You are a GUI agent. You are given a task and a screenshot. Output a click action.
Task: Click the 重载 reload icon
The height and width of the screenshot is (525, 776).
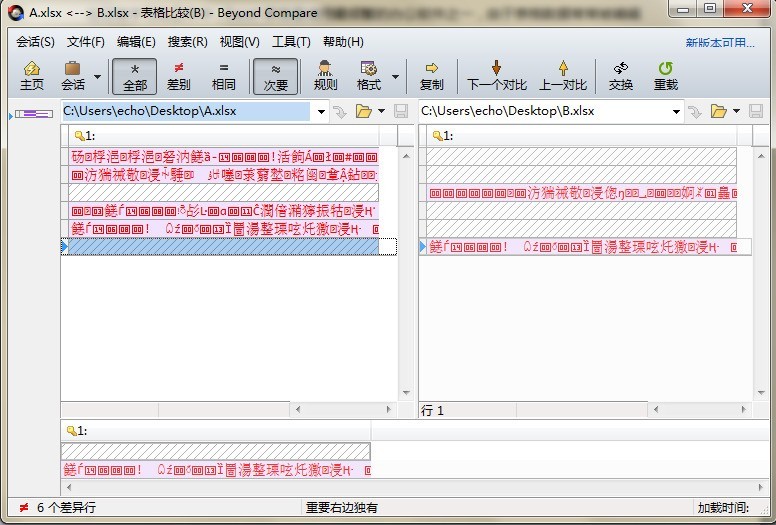tap(666, 76)
